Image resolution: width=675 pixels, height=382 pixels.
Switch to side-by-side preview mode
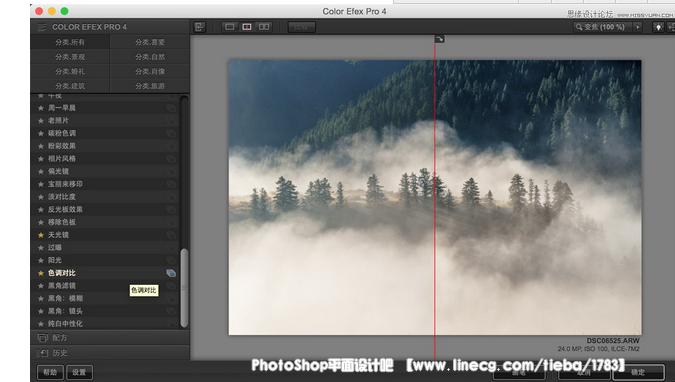[x=264, y=27]
